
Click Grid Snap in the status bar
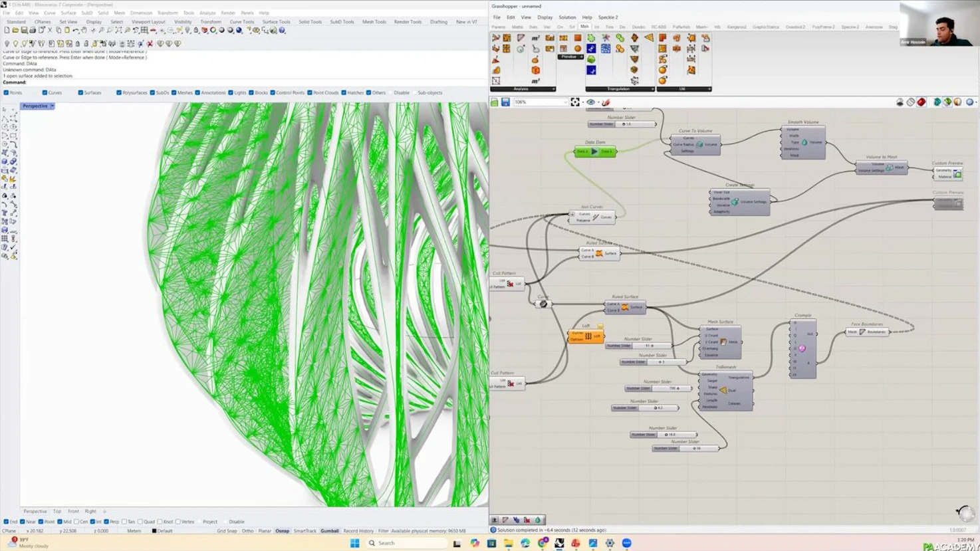(x=226, y=531)
